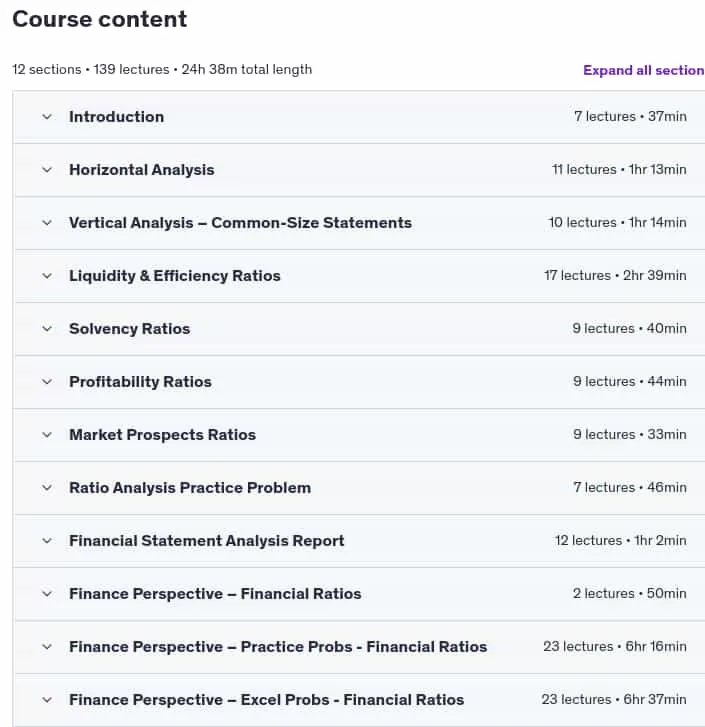Open the Excel Probs - Financial Ratios chevron
The width and height of the screenshot is (705, 727).
pyautogui.click(x=47, y=700)
